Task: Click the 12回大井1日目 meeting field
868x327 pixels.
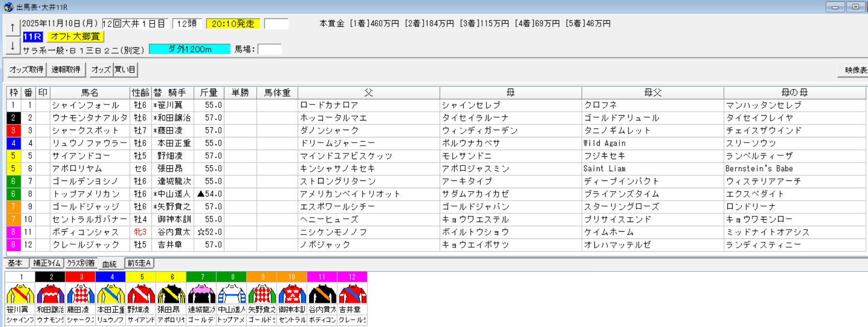Action: pos(134,24)
